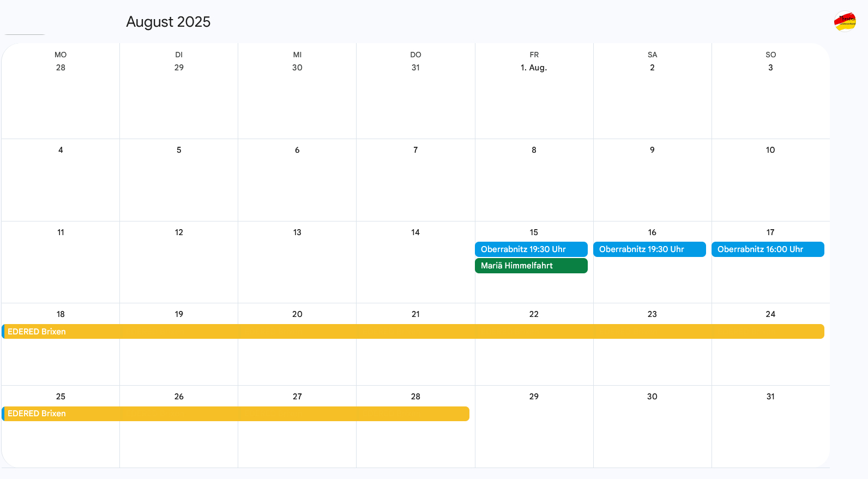868x479 pixels.
Task: Select the date 17
Action: tap(770, 232)
